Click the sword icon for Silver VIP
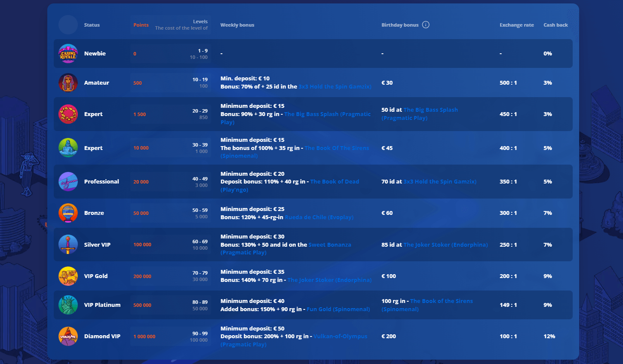 tap(68, 245)
